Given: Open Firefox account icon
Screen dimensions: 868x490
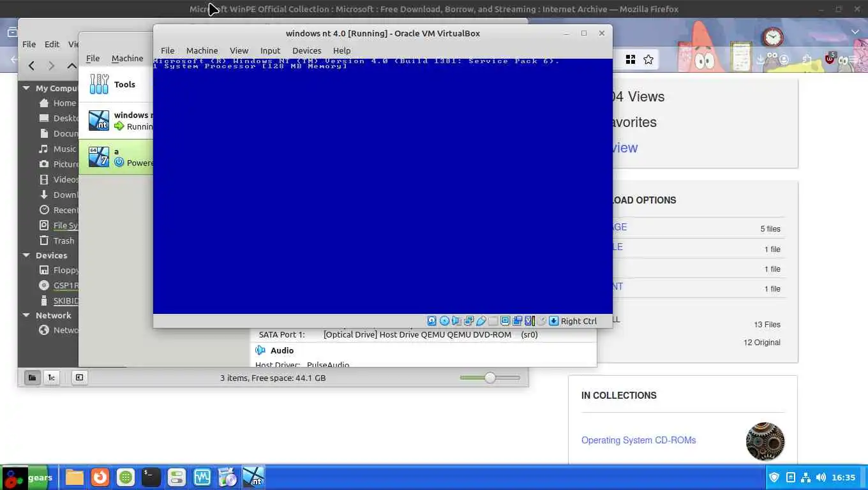Looking at the screenshot, I should pyautogui.click(x=784, y=59).
